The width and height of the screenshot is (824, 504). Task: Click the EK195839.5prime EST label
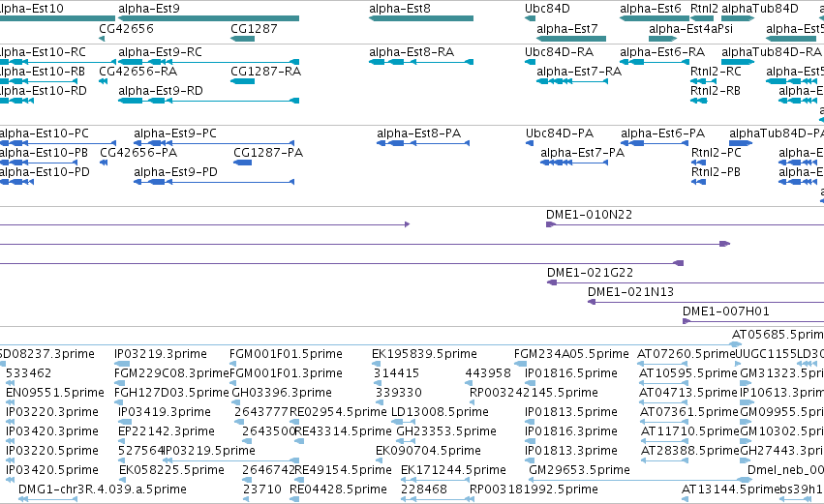tap(424, 354)
